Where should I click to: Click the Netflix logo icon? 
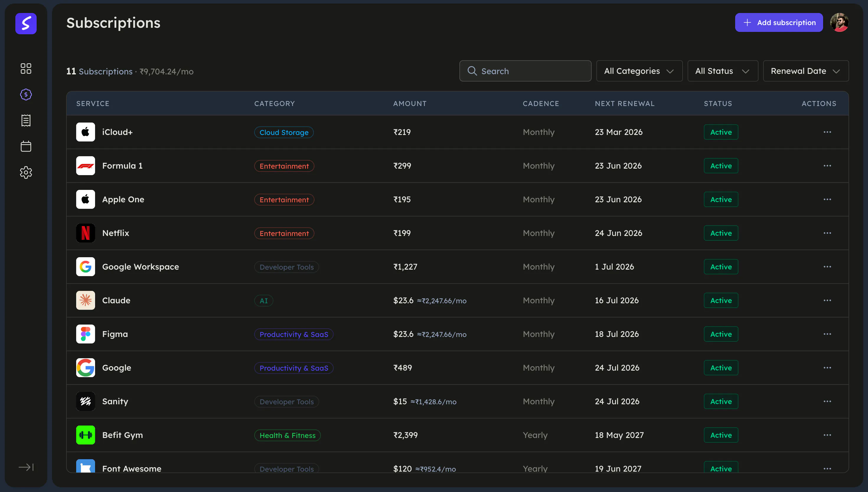click(x=85, y=233)
